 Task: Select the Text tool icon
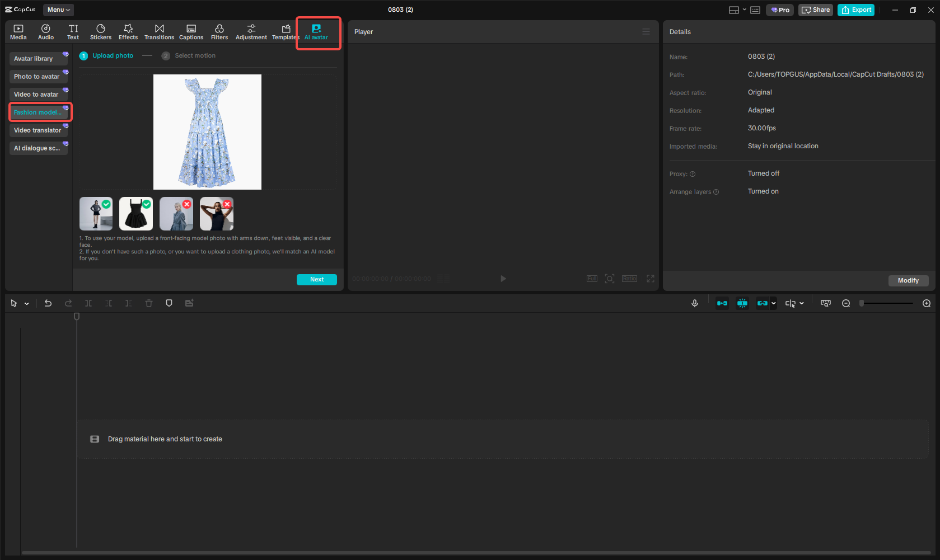click(x=73, y=31)
